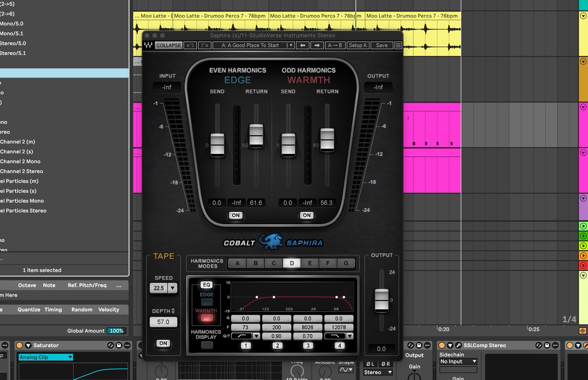Viewport: 588px width, 380px height.
Task: Click the Saturator device activator circle
Action: 20,345
